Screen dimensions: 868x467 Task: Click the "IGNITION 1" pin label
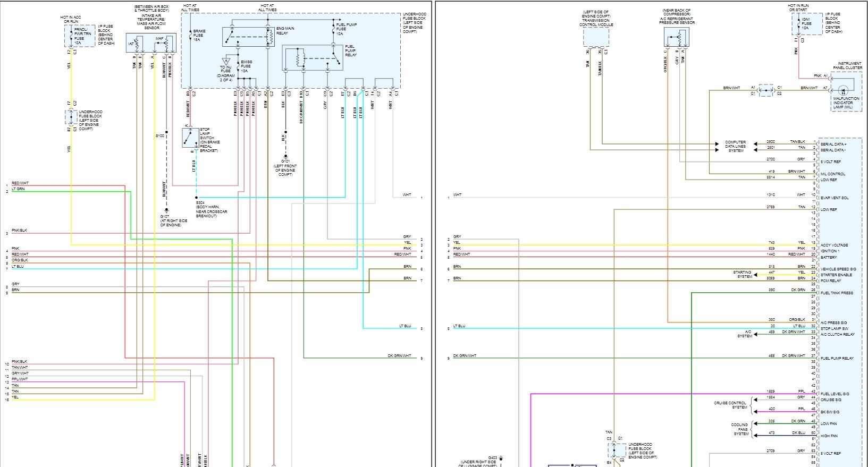click(x=830, y=251)
